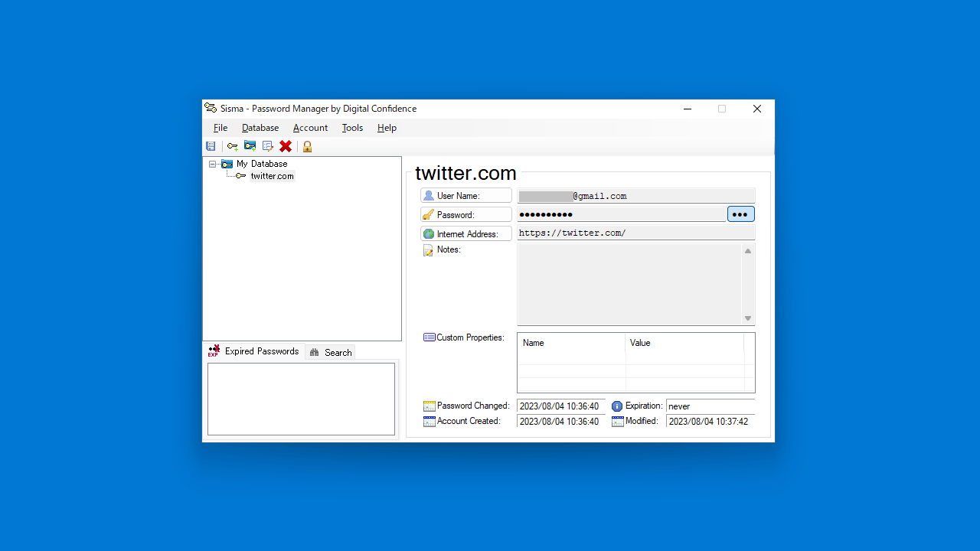Click the Expiration value 'never'
Image resolution: width=980 pixels, height=551 pixels.
[710, 406]
